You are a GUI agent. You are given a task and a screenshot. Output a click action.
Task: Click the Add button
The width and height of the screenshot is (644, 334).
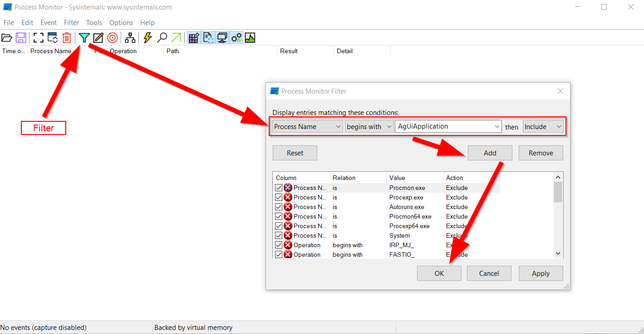click(x=490, y=153)
